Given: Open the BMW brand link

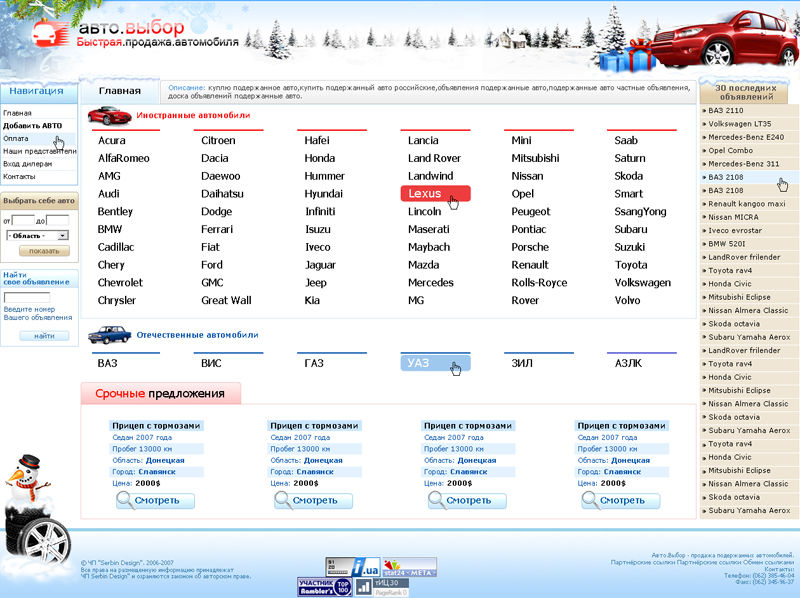Looking at the screenshot, I should [110, 229].
